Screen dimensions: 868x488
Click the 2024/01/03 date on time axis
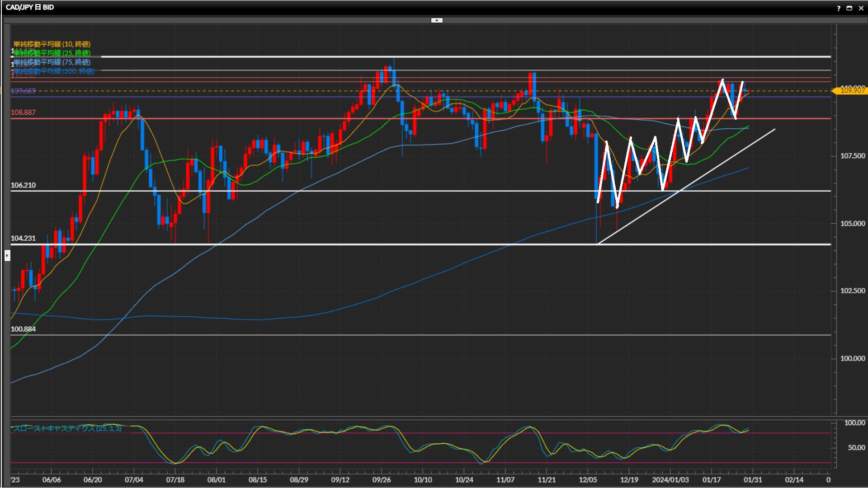click(670, 480)
